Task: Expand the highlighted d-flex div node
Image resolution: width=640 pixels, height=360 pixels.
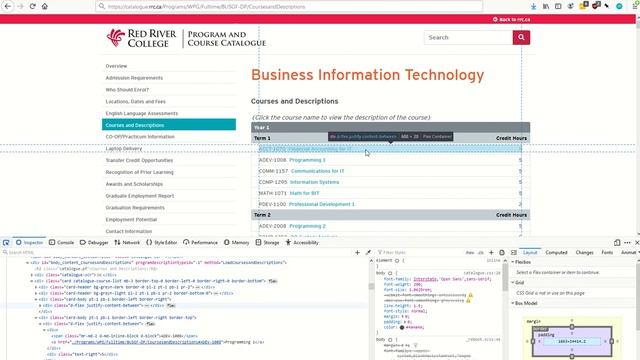Action: pyautogui.click(x=40, y=305)
